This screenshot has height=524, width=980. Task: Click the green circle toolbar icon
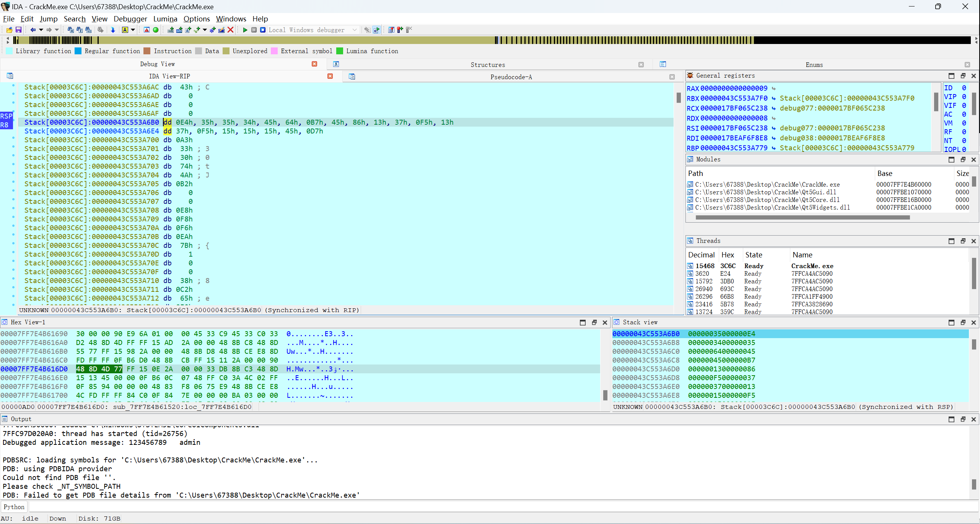(156, 30)
